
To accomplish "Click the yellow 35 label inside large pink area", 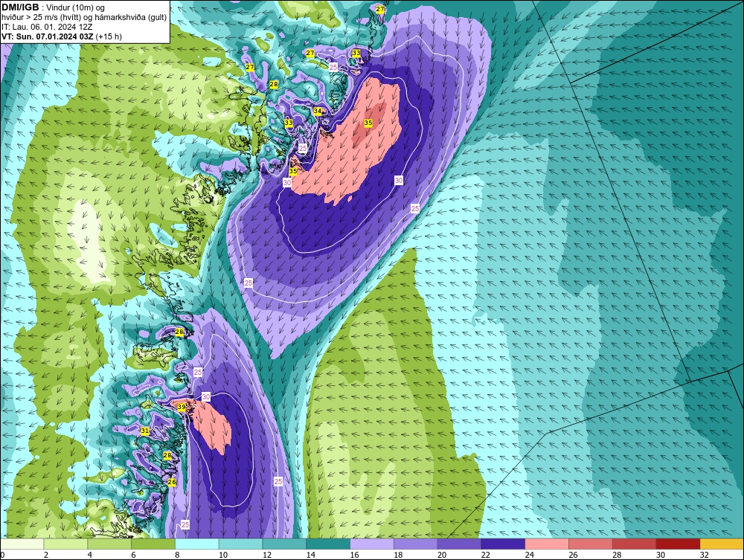I will 368,123.
